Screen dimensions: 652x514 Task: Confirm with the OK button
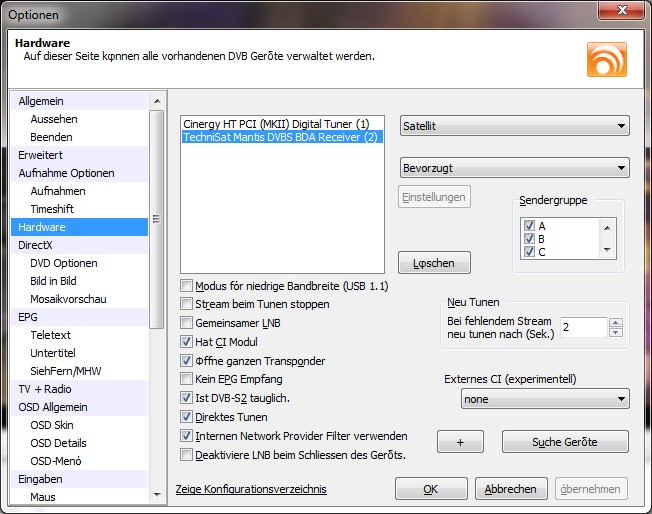coord(431,489)
